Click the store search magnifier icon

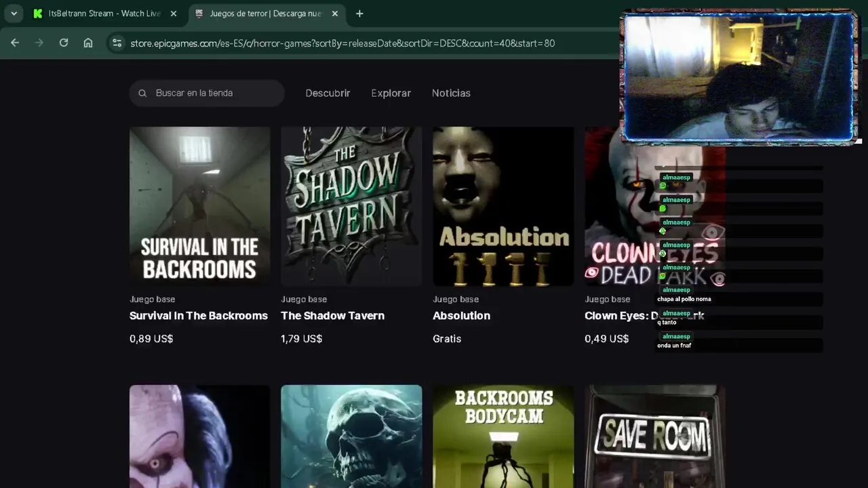coord(142,93)
